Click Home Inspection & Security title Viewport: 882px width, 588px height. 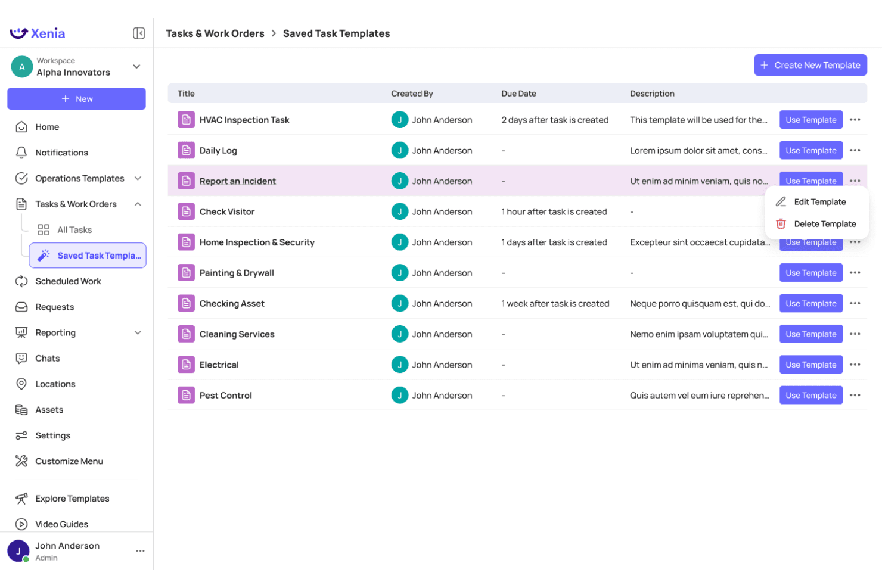[x=257, y=242]
